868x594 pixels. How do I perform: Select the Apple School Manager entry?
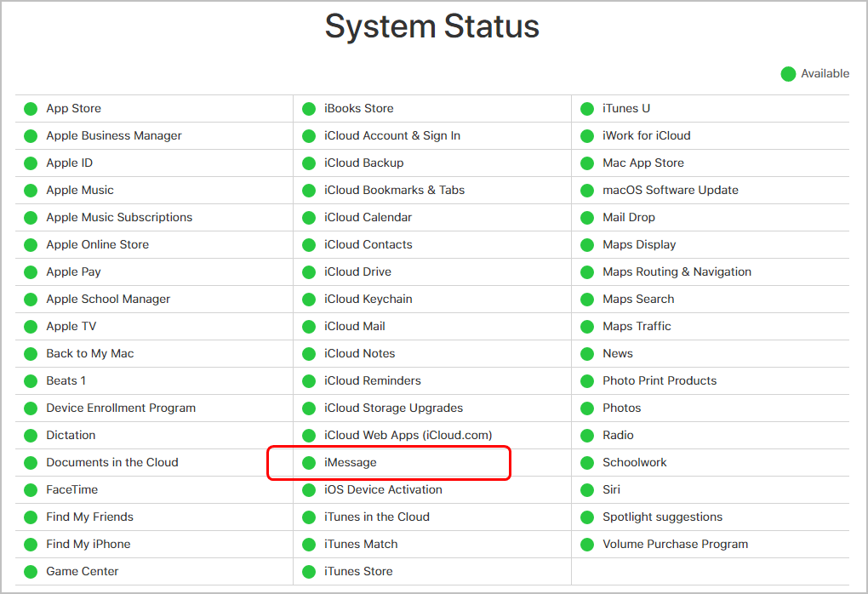pyautogui.click(x=109, y=299)
